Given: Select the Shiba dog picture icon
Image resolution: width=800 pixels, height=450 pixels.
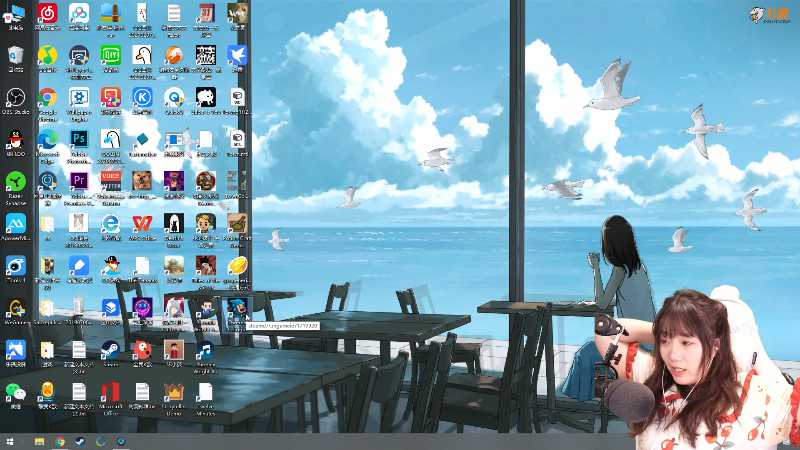Looking at the screenshot, I should tap(142, 181).
